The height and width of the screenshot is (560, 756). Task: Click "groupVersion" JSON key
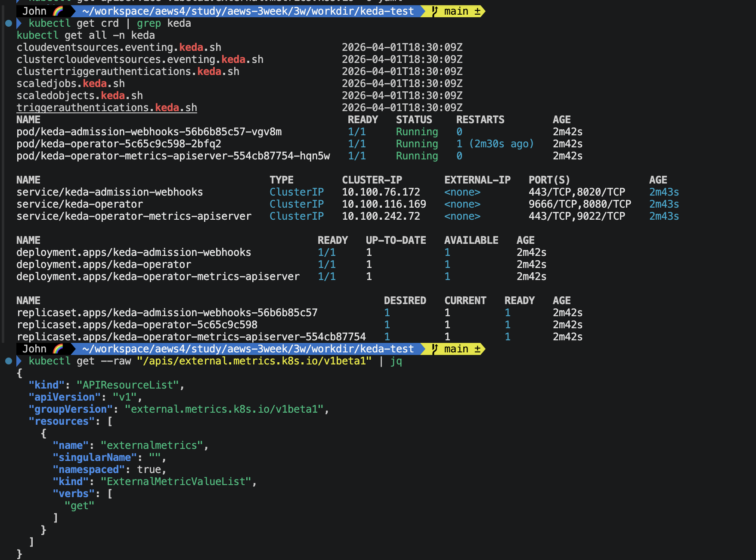71,409
